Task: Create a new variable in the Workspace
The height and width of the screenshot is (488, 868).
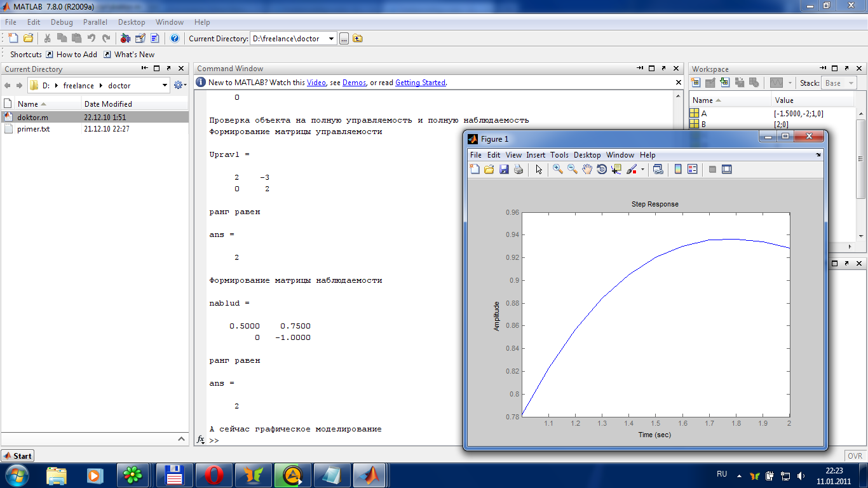Action: pos(696,83)
